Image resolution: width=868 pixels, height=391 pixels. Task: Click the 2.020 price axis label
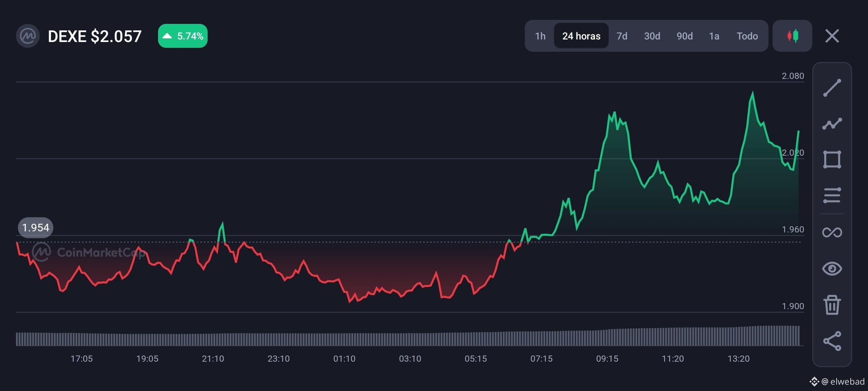[x=793, y=153]
